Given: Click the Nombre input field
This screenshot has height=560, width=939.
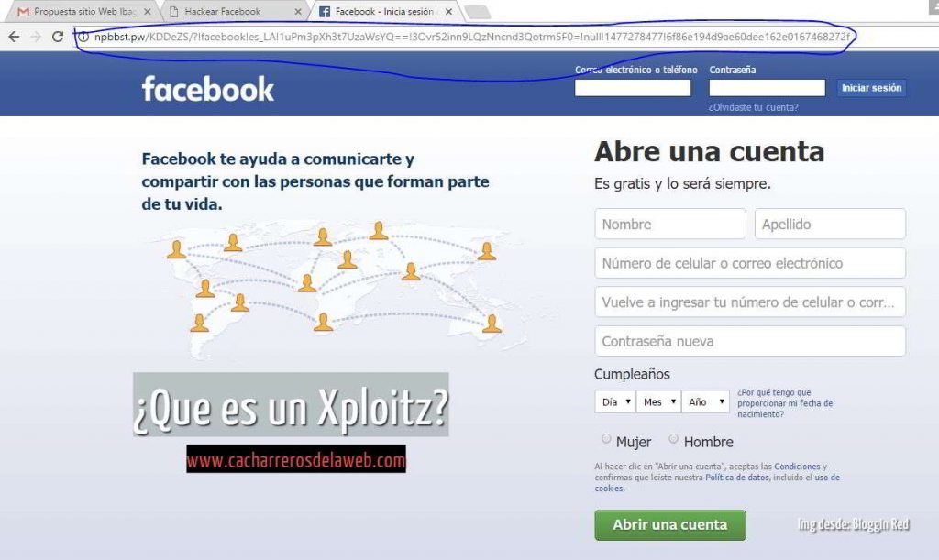Looking at the screenshot, I should pyautogui.click(x=669, y=224).
